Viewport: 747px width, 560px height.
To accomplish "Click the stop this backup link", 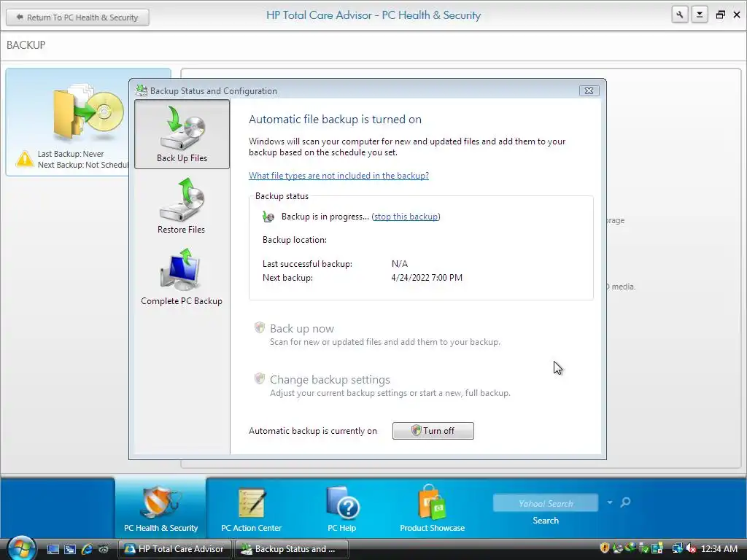I will [406, 216].
